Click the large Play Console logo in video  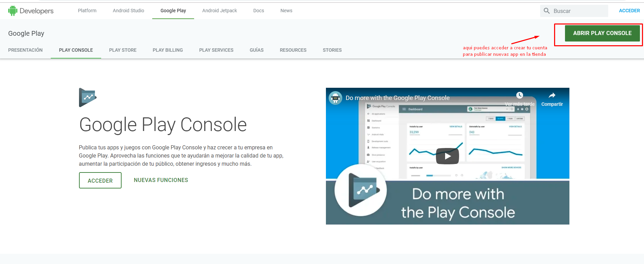pos(361,190)
